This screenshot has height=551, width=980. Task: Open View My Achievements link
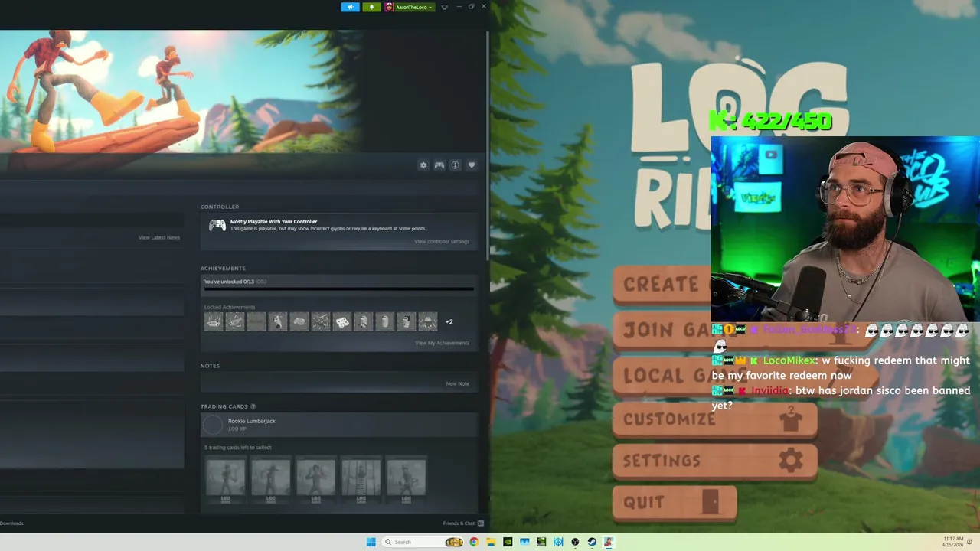pyautogui.click(x=442, y=343)
